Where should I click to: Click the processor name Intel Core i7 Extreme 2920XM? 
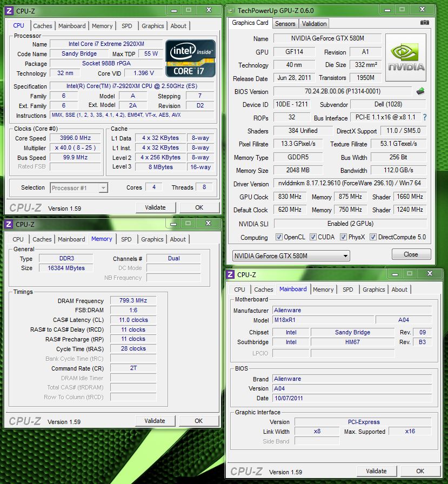coord(106,44)
